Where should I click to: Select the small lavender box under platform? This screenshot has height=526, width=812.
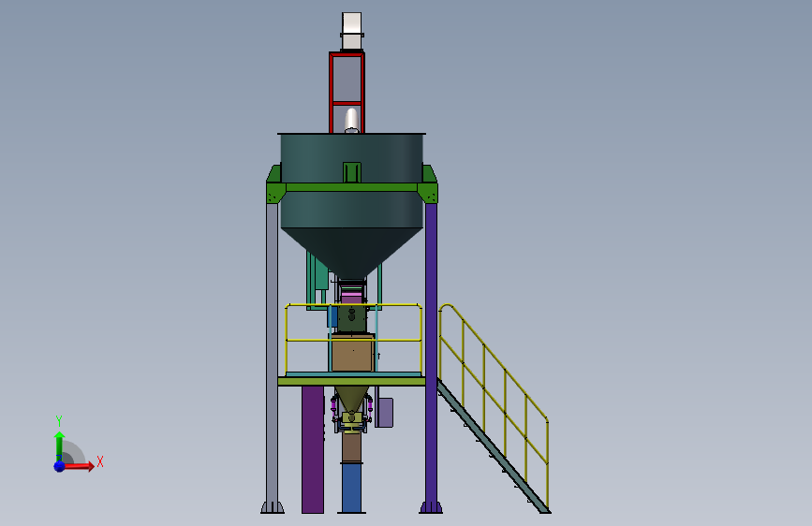pyautogui.click(x=384, y=412)
